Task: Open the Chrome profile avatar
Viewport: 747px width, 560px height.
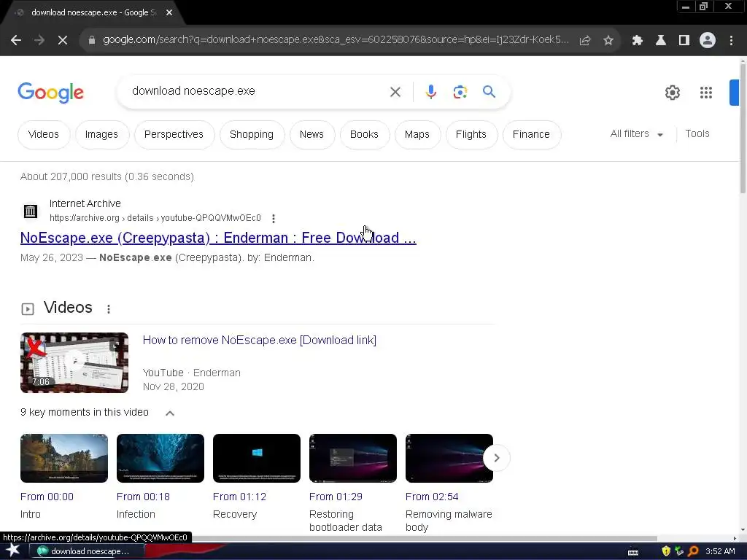Action: click(x=708, y=41)
